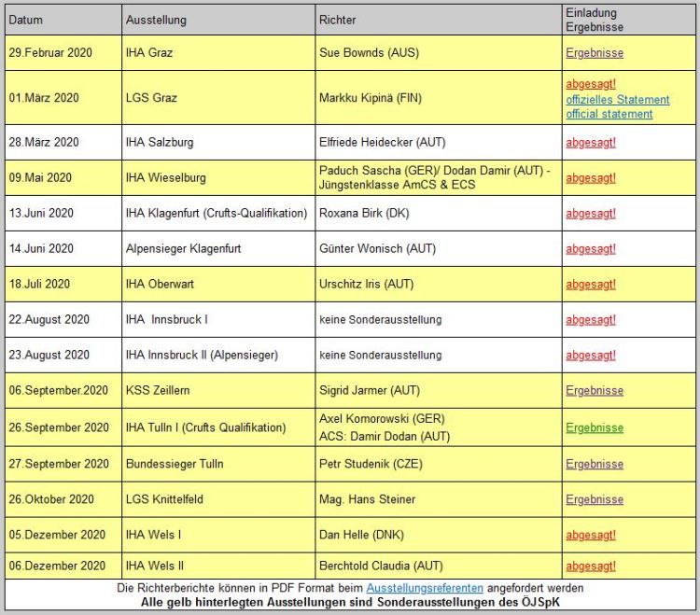
Task: Open the Ergebnisse link for IHA Graz
Action: pos(594,53)
